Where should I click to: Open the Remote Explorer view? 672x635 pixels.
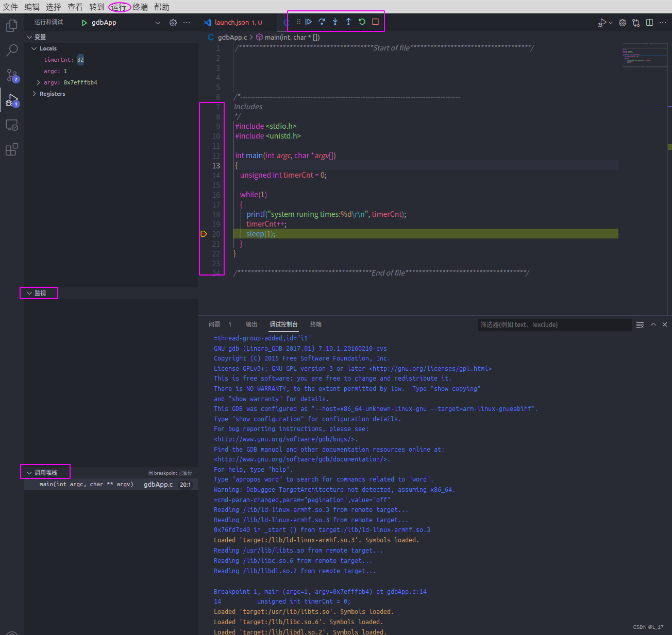pos(11,125)
